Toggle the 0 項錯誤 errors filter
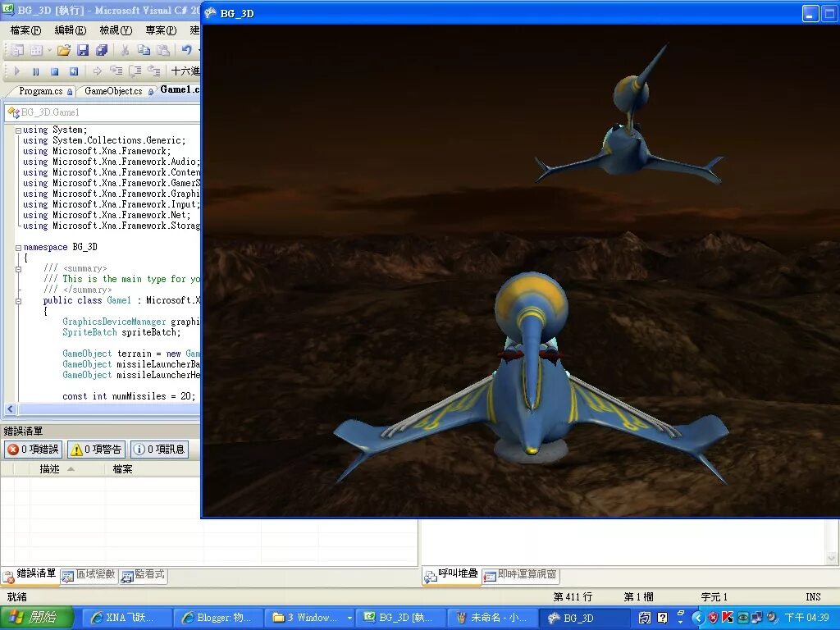The width and height of the screenshot is (840, 630). [34, 450]
